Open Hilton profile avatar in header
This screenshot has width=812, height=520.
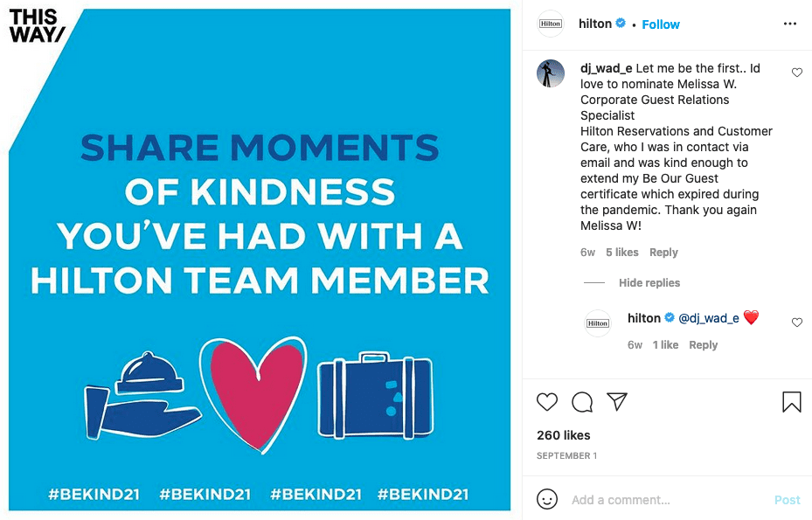(550, 24)
